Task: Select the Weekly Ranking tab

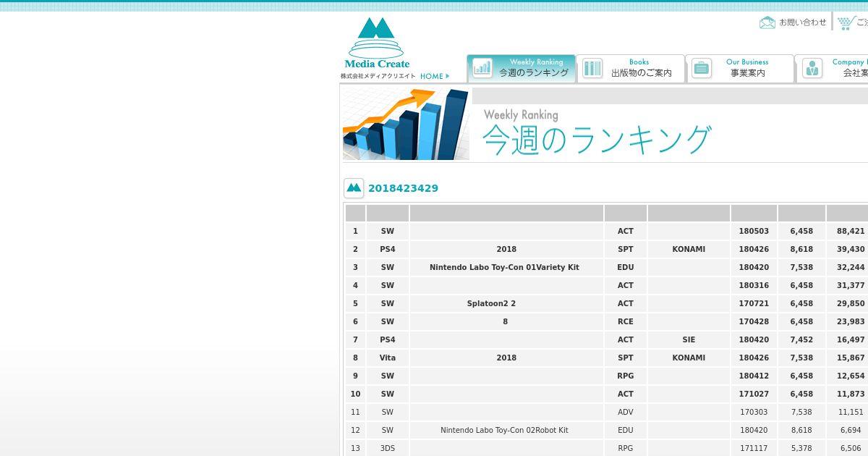Action: 521,68
